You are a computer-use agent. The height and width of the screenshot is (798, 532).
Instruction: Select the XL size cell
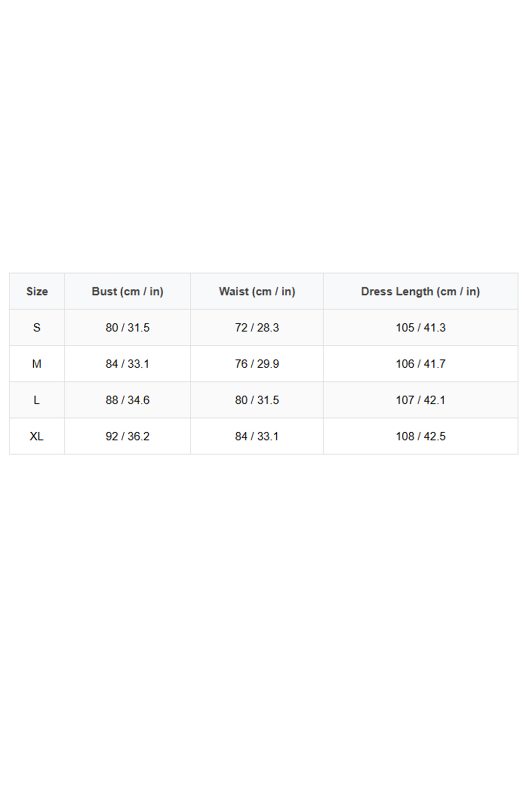[x=37, y=436]
